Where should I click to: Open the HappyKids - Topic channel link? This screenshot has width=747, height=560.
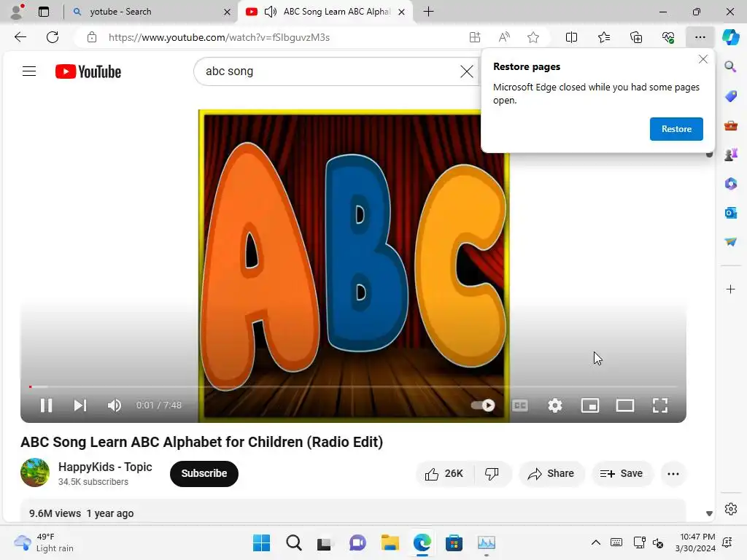click(x=105, y=467)
